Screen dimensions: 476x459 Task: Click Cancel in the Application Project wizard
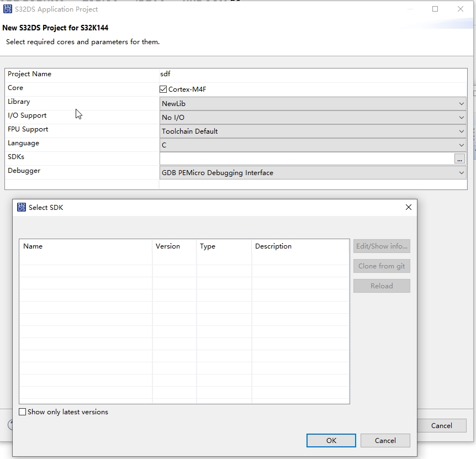442,426
